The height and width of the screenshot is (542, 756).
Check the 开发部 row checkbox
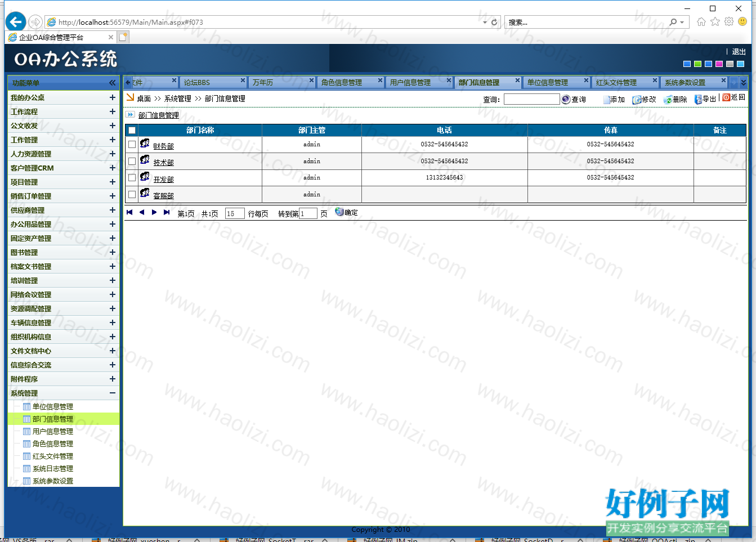(x=132, y=177)
